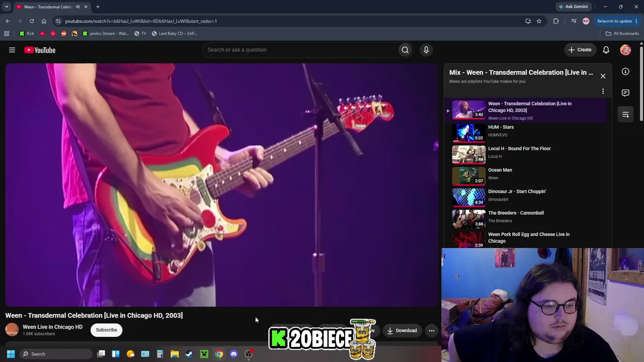This screenshot has height=362, width=644.
Task: Open Calculator from the taskbar
Action: pyautogui.click(x=160, y=354)
